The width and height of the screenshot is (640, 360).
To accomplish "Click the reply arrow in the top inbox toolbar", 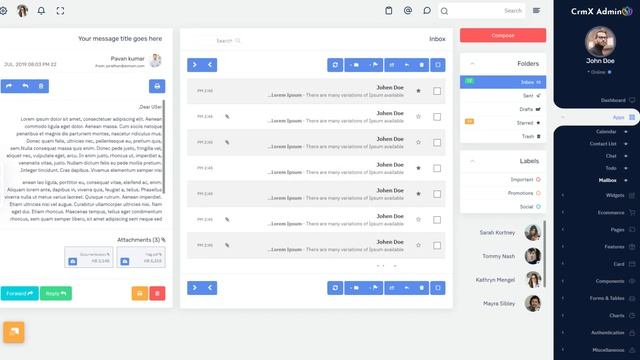I will tap(407, 65).
